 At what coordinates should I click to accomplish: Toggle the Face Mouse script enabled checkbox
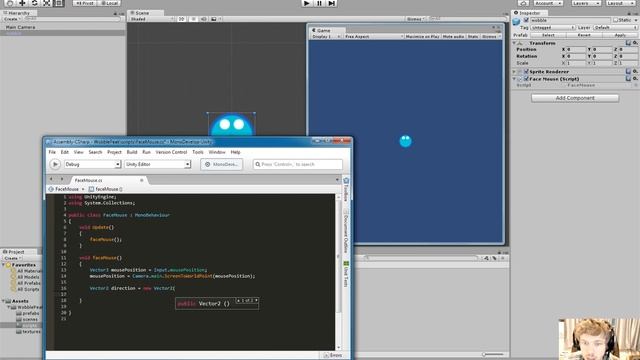pos(526,79)
